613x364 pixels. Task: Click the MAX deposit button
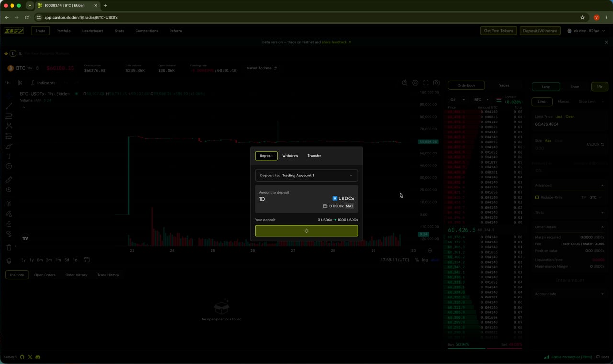tap(350, 206)
